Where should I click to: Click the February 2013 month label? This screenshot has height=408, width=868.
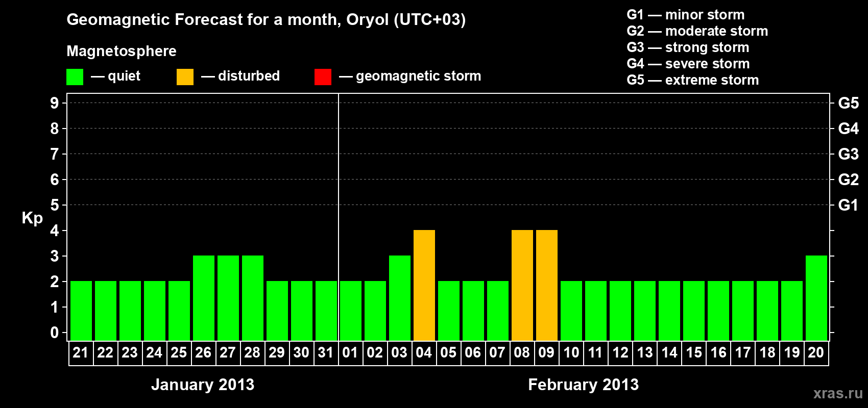584,385
